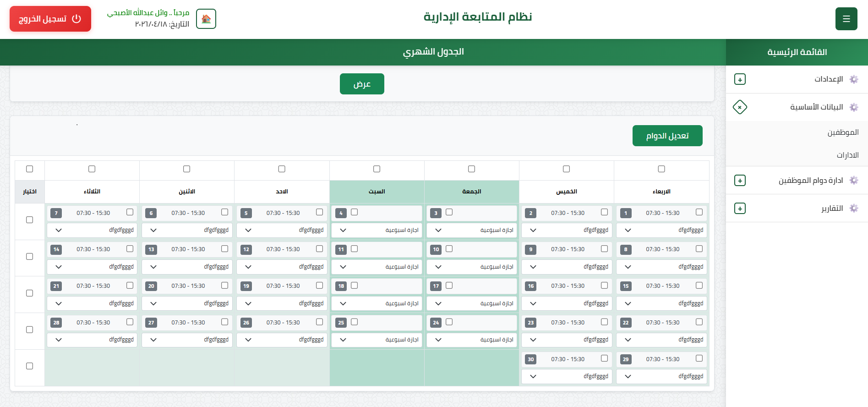The height and width of the screenshot is (407, 868).
Task: Click the day 4 number badge
Action: pyautogui.click(x=341, y=213)
